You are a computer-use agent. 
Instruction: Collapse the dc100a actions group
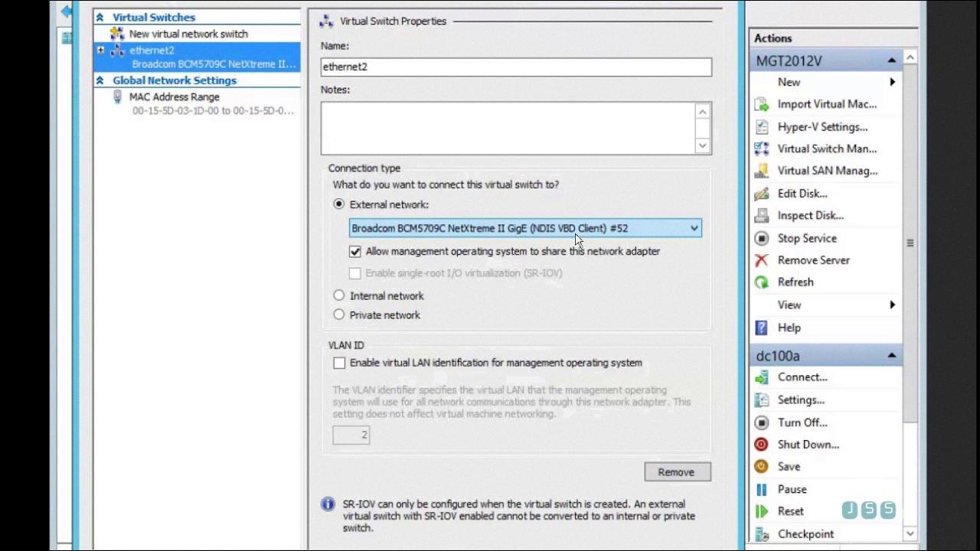892,356
